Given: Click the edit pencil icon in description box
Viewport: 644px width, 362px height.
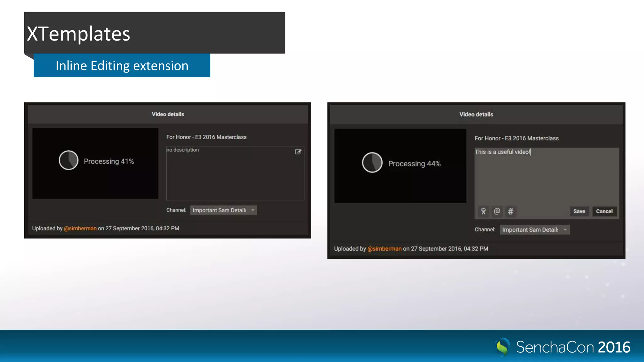Looking at the screenshot, I should [x=298, y=152].
